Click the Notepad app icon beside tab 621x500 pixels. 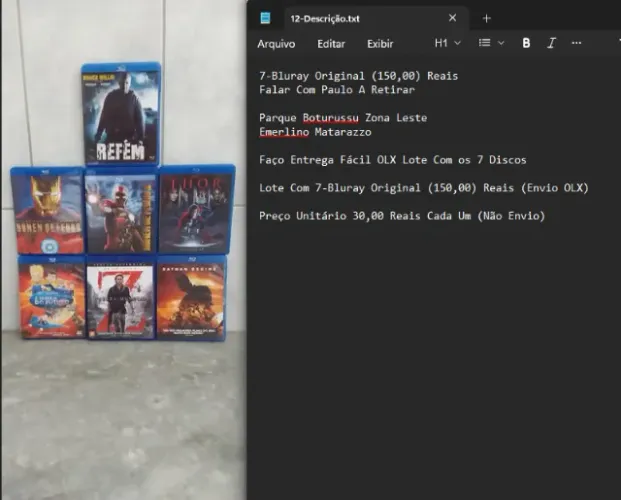[x=265, y=18]
